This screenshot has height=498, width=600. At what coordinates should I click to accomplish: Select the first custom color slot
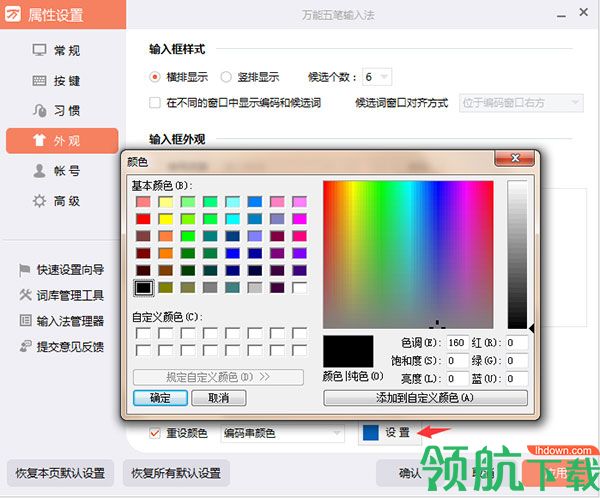click(143, 333)
